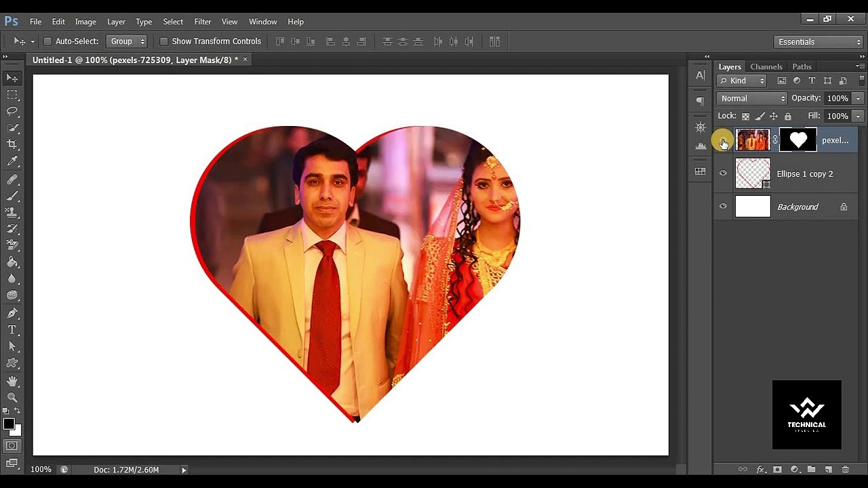
Task: Select the Path Selection tool
Action: pos(12,346)
